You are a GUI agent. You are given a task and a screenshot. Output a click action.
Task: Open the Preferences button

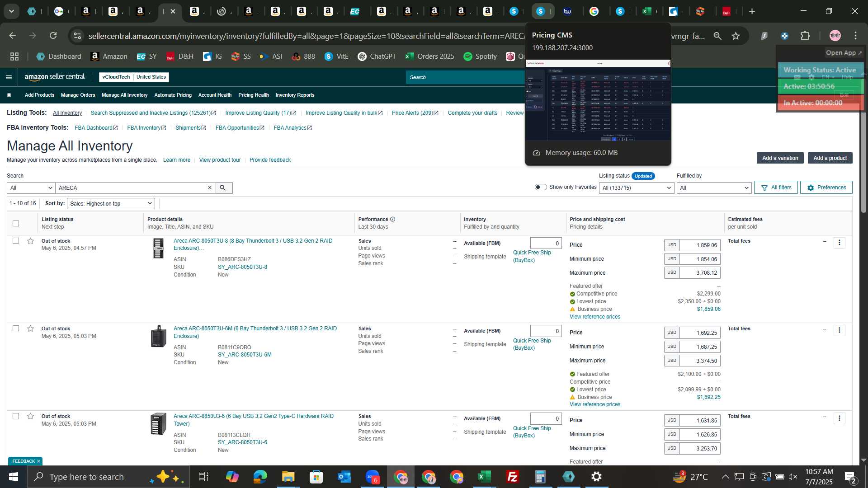(x=826, y=188)
